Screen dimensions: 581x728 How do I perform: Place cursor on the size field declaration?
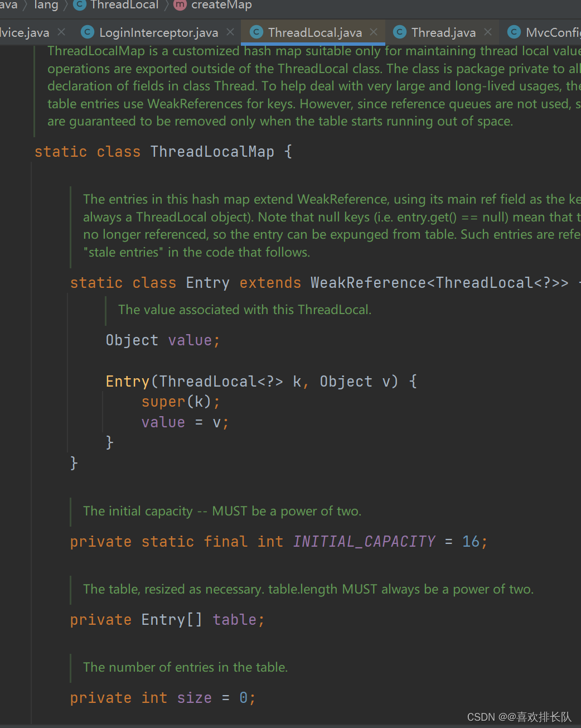click(194, 697)
